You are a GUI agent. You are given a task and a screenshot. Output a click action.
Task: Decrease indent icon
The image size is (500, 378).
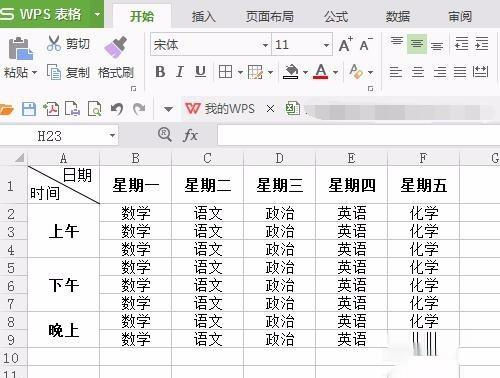point(462,44)
